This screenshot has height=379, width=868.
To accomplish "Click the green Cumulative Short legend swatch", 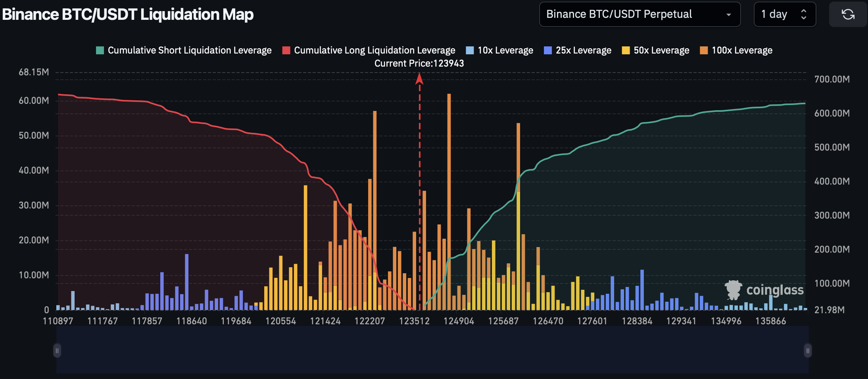I will point(100,50).
